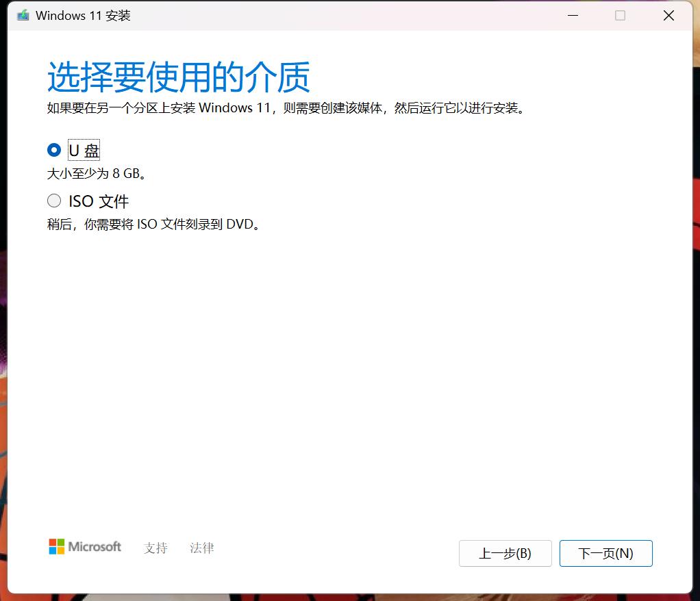The height and width of the screenshot is (601, 700).
Task: Proceed to the next setup page
Action: click(605, 553)
